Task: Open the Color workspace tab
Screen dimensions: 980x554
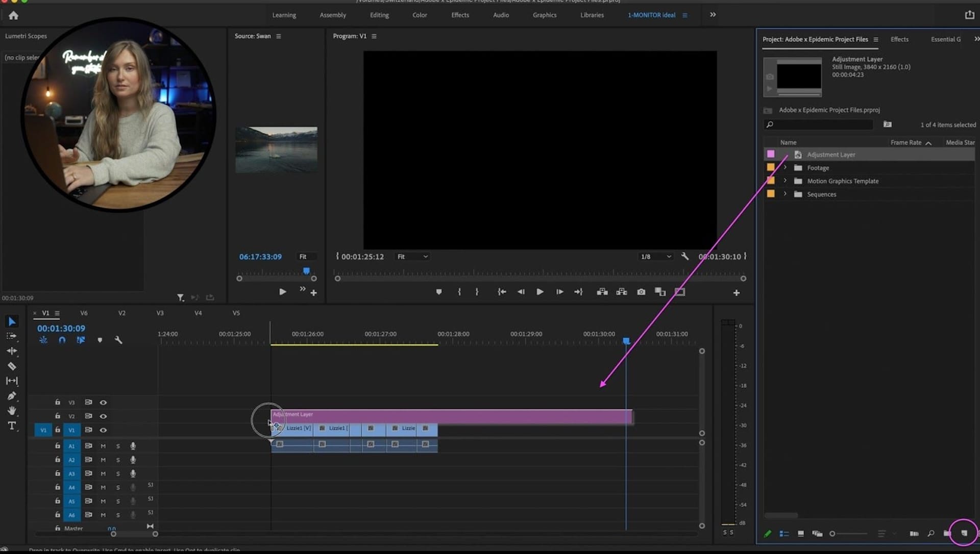Action: 420,14
